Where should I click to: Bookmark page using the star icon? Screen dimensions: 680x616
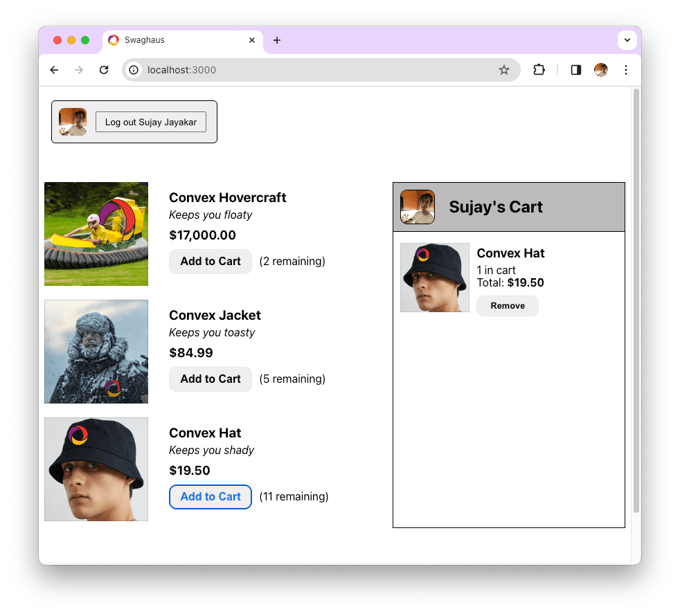pyautogui.click(x=504, y=70)
